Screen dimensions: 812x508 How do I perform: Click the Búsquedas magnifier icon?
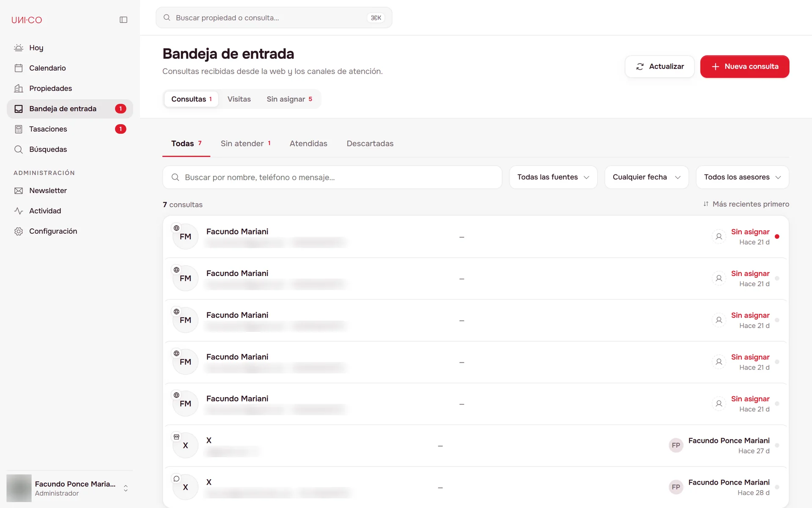point(19,149)
